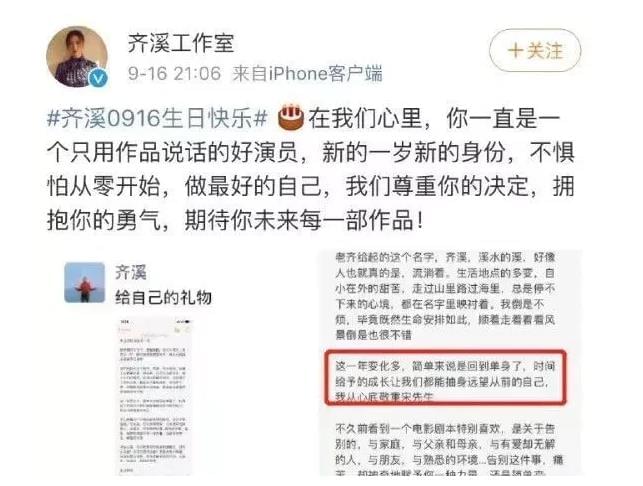Click the blue verified badge on avatar

(x=98, y=78)
